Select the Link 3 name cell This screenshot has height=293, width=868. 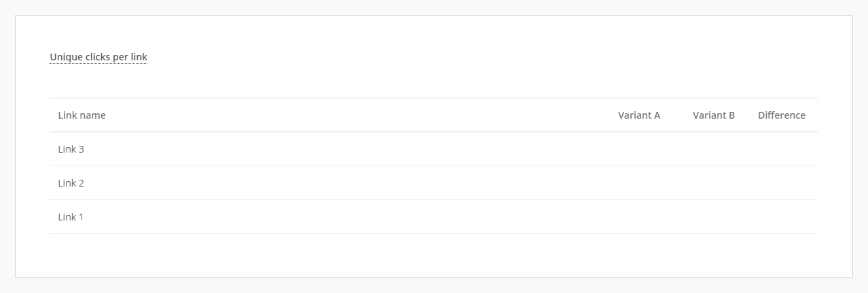(71, 149)
